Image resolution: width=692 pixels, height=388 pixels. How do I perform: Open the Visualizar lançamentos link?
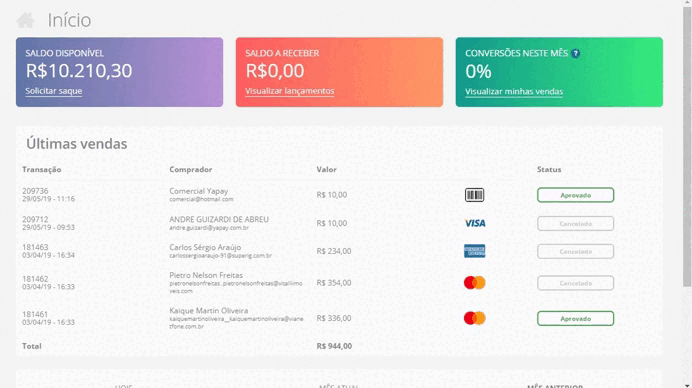(290, 91)
